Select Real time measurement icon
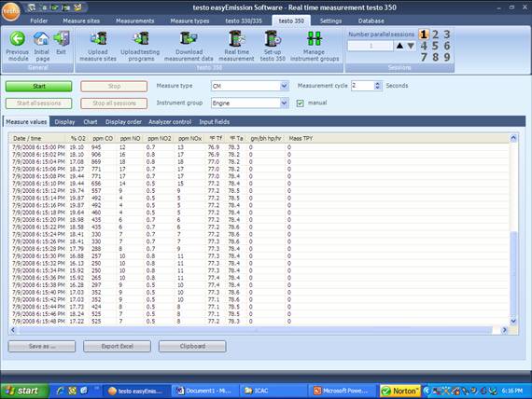This screenshot has height=399, width=532. [236, 38]
